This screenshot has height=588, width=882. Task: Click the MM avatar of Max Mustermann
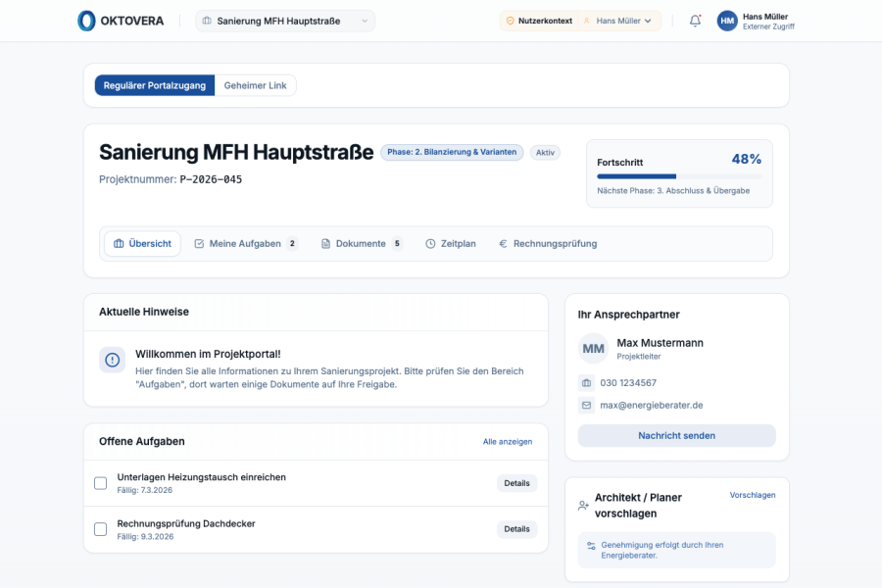click(594, 349)
